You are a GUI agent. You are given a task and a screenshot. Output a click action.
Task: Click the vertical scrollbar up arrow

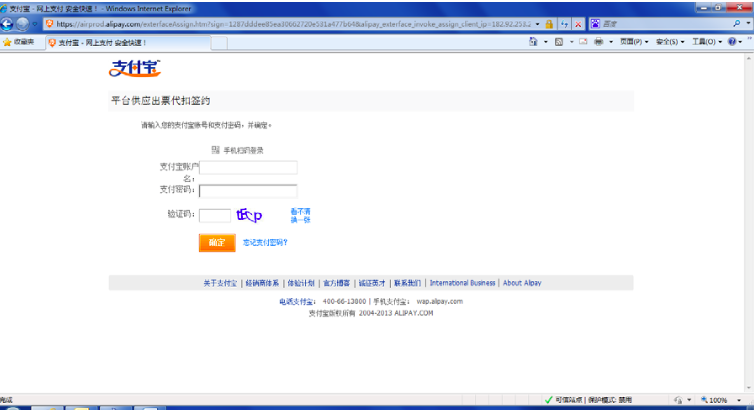749,58
